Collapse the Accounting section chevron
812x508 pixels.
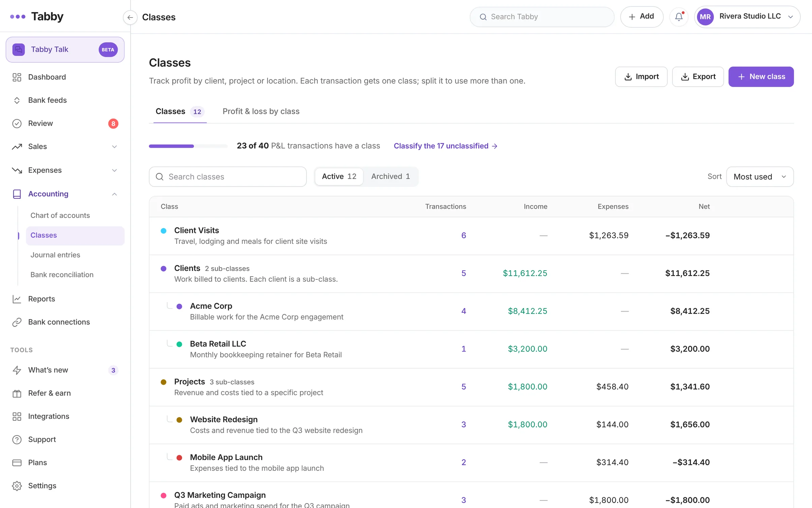(x=114, y=194)
